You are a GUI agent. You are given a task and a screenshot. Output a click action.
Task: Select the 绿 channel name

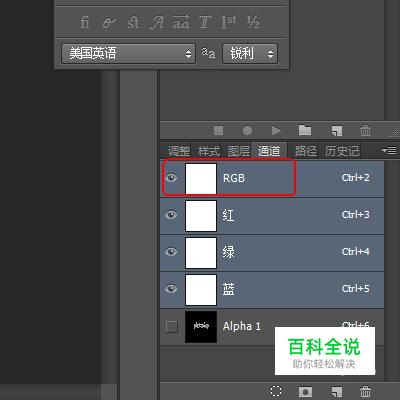(x=228, y=252)
